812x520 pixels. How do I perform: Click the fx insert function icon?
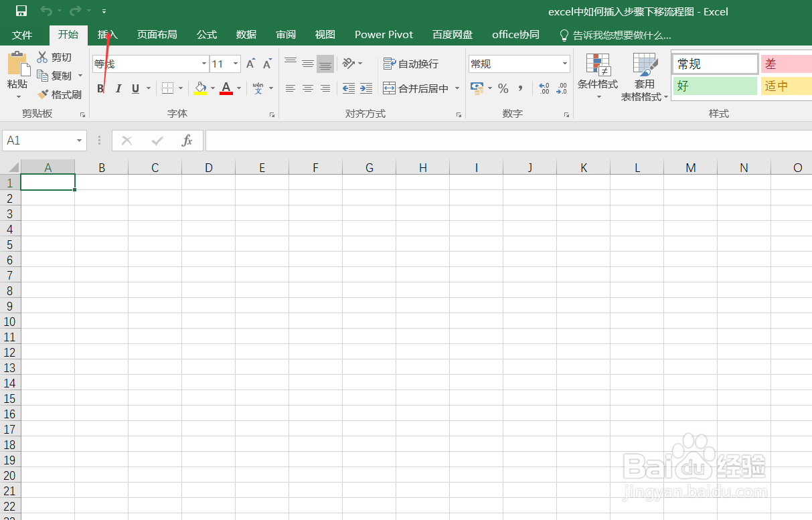coord(187,141)
